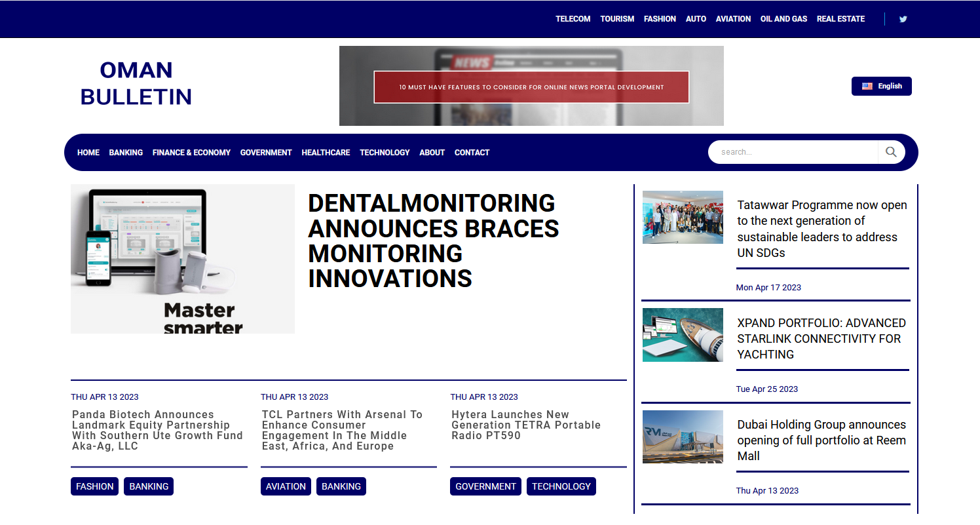The height and width of the screenshot is (525, 980).
Task: Open the DentalMonitoring article thumbnail image
Action: coord(183,259)
